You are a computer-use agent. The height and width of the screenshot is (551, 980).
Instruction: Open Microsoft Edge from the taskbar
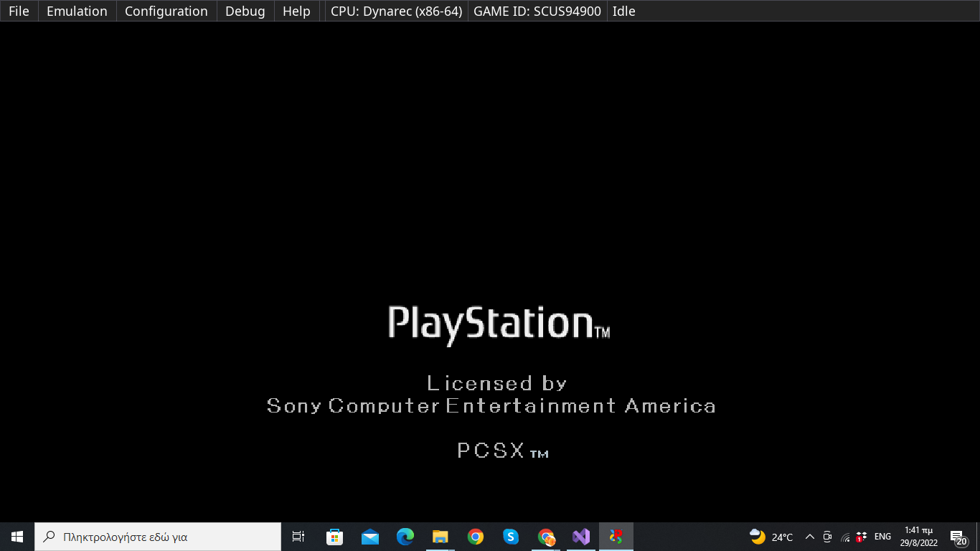405,537
